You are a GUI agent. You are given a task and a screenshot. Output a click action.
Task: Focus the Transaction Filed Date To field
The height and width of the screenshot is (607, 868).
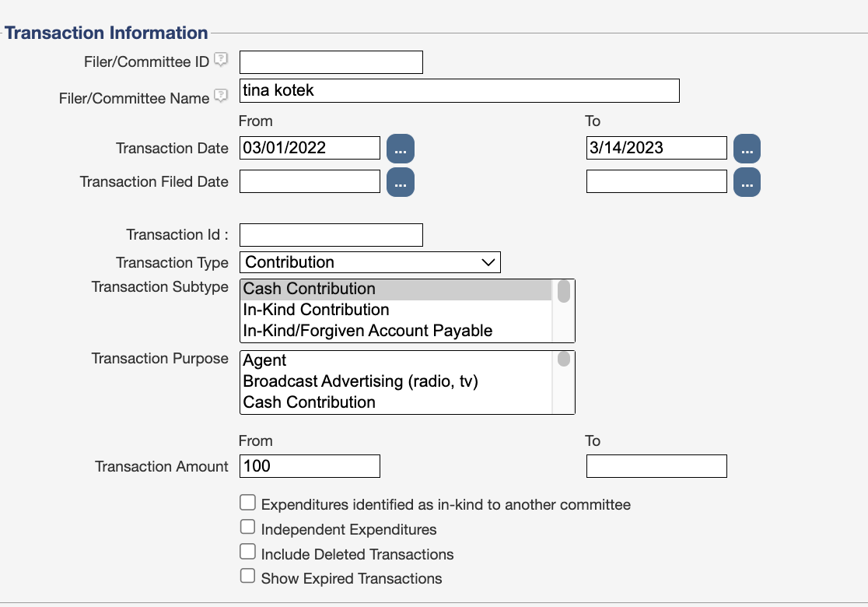pos(656,181)
